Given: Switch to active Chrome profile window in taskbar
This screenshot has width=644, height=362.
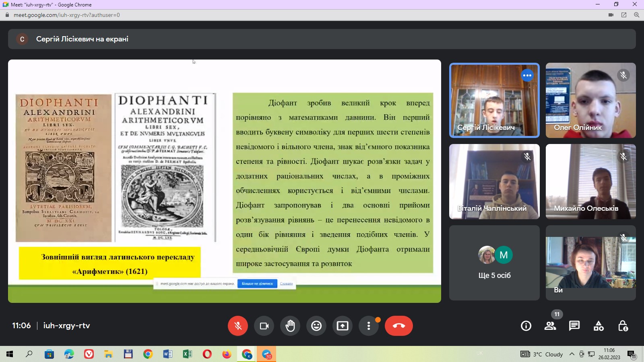Looking at the screenshot, I should 247,354.
